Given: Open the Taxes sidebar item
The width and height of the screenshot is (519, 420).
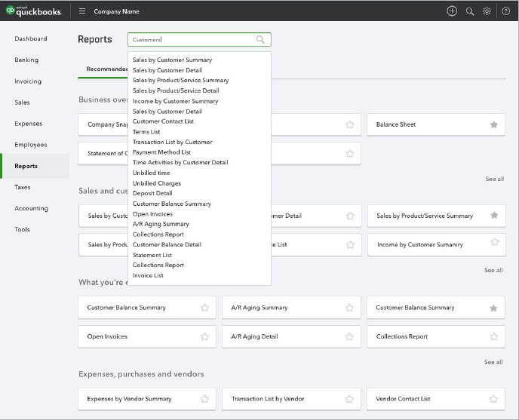Looking at the screenshot, I should coord(23,187).
